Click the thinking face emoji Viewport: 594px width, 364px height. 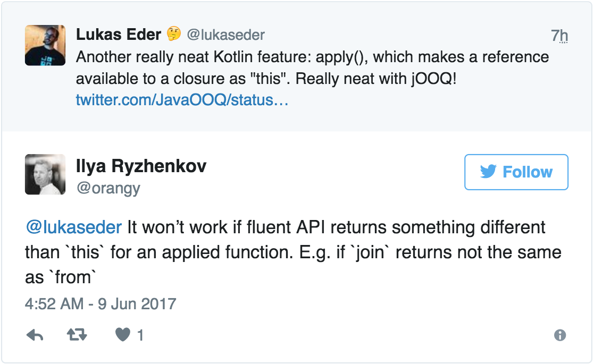coord(174,35)
